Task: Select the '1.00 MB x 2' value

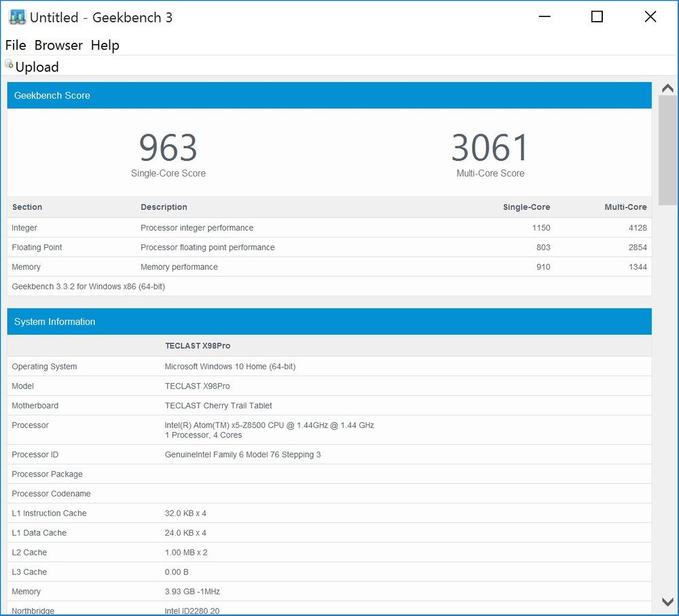Action: 186,552
